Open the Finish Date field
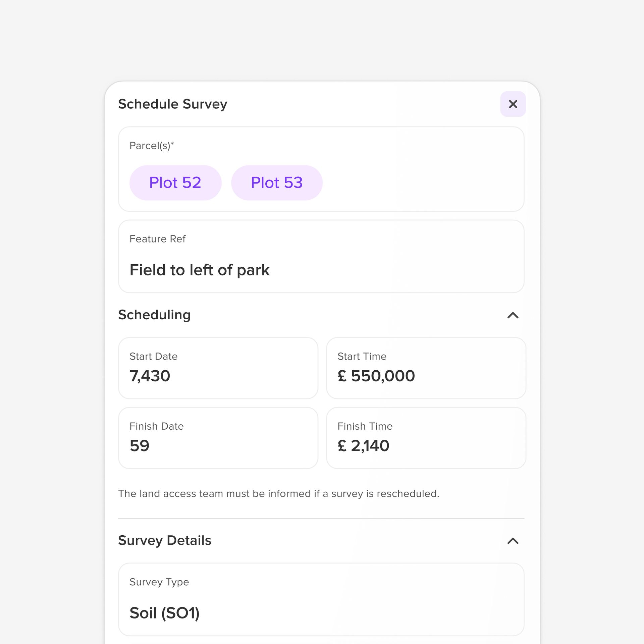The height and width of the screenshot is (644, 644). click(x=218, y=438)
